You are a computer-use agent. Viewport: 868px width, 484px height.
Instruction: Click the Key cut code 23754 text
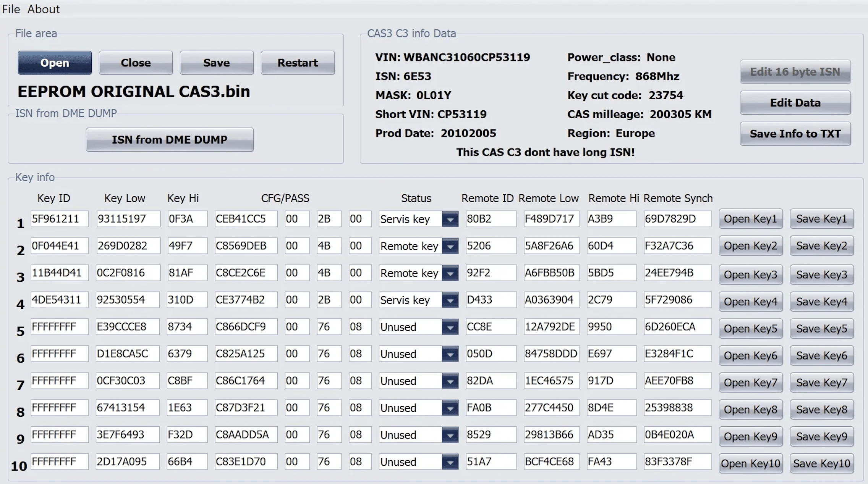pos(625,95)
